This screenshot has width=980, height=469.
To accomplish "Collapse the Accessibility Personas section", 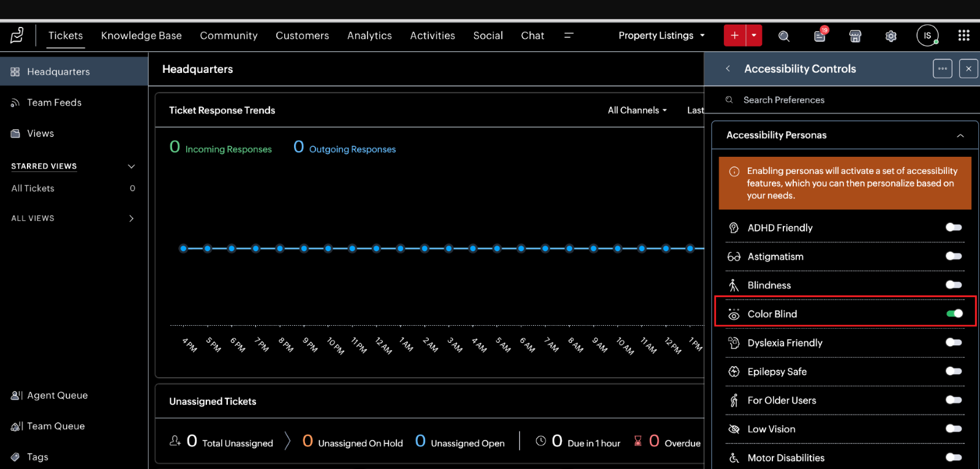I will point(960,135).
